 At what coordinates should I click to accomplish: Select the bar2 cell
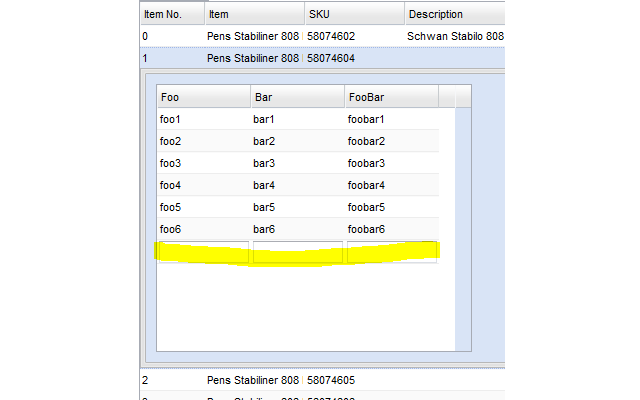297,141
